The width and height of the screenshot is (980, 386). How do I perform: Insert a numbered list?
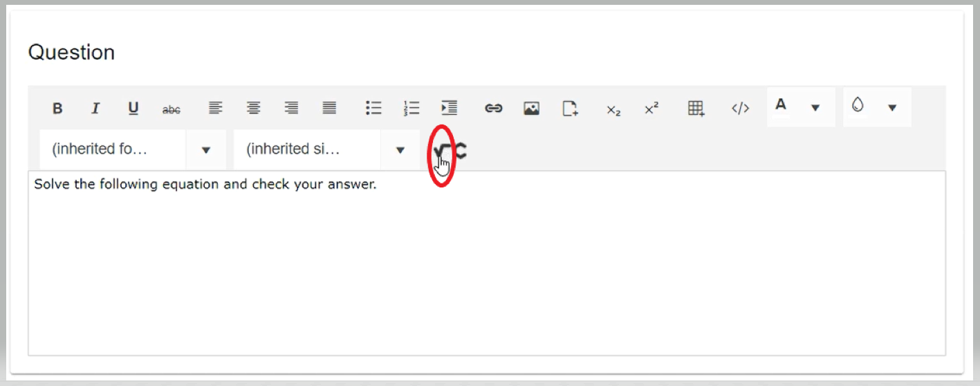click(412, 108)
